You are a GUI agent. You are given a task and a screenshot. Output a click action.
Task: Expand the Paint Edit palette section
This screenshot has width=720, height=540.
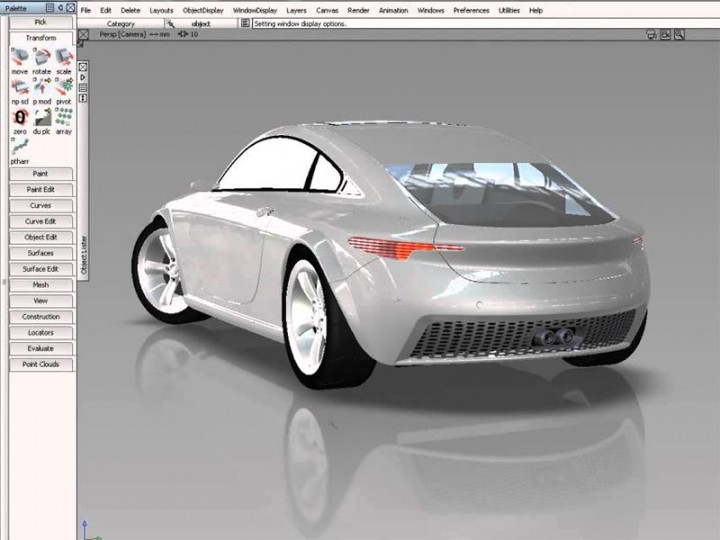coord(41,190)
